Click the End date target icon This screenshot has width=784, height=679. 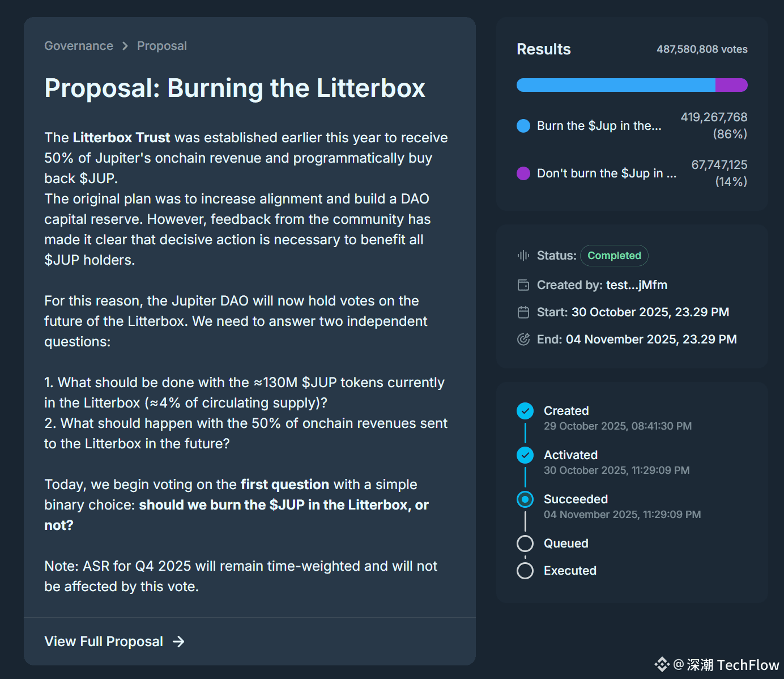coord(523,339)
